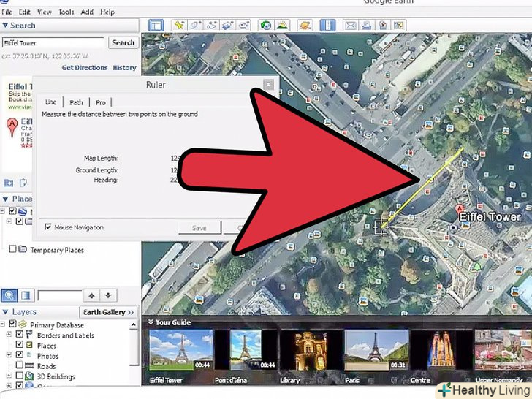Click the Add Placemark pushpin icon
This screenshot has width=532, height=399.
179,26
